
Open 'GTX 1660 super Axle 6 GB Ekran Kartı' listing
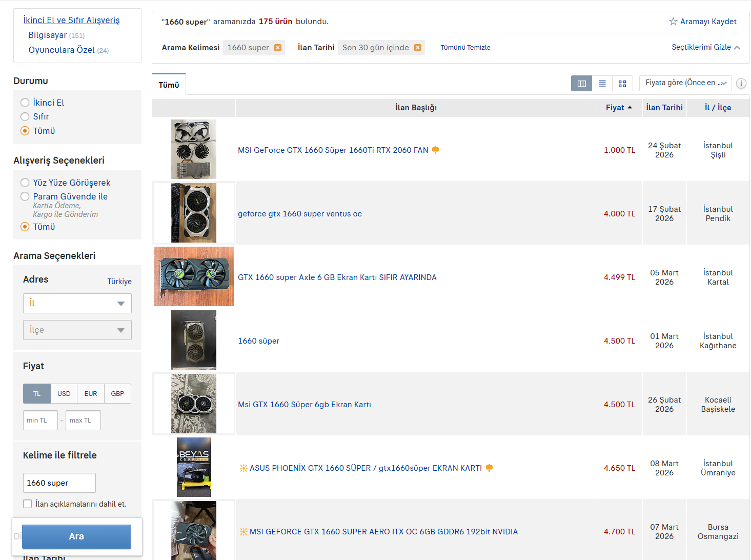coord(337,277)
